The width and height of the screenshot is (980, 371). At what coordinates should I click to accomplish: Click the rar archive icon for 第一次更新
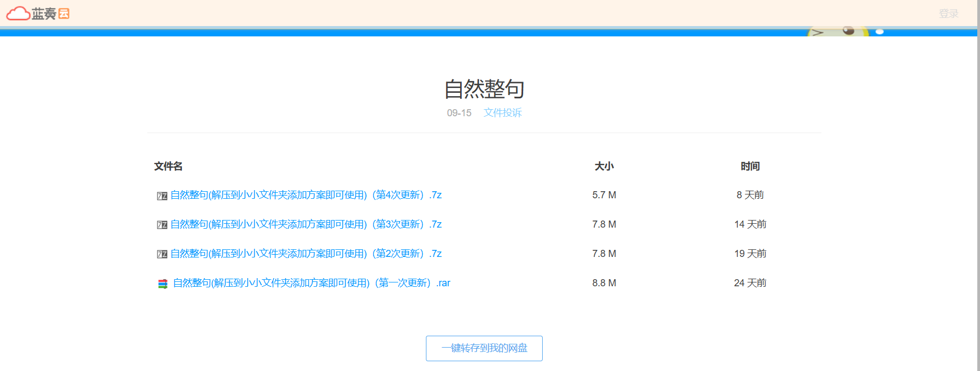(162, 284)
